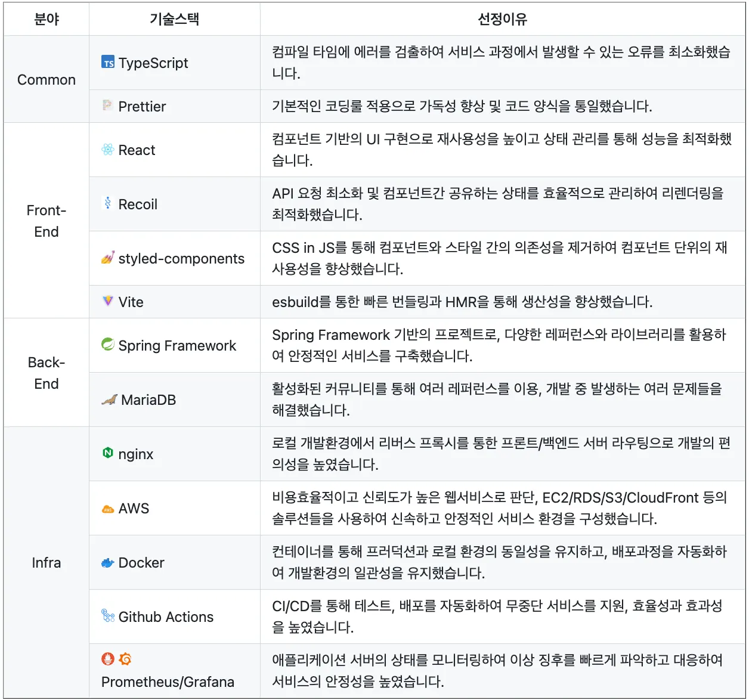Click the Infra category cell
This screenshot has width=749, height=700.
47,562
